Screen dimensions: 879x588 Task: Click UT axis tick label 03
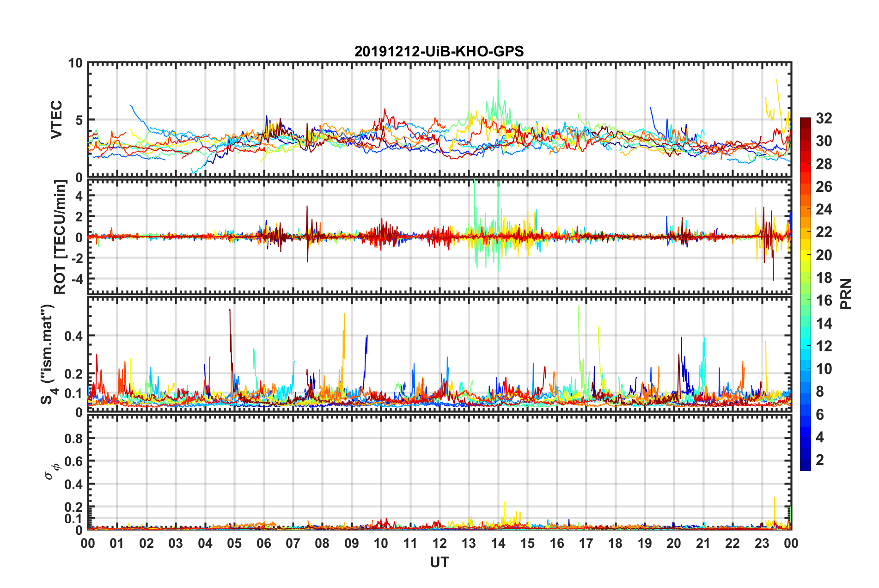pyautogui.click(x=176, y=543)
